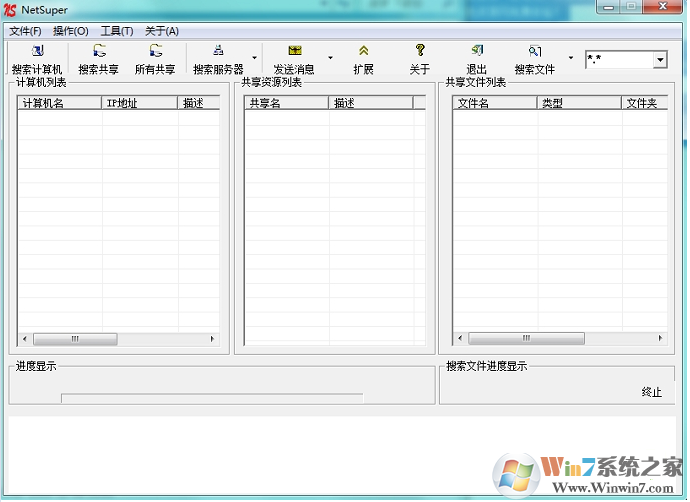Click the 所有共享 toolbar icon

155,51
